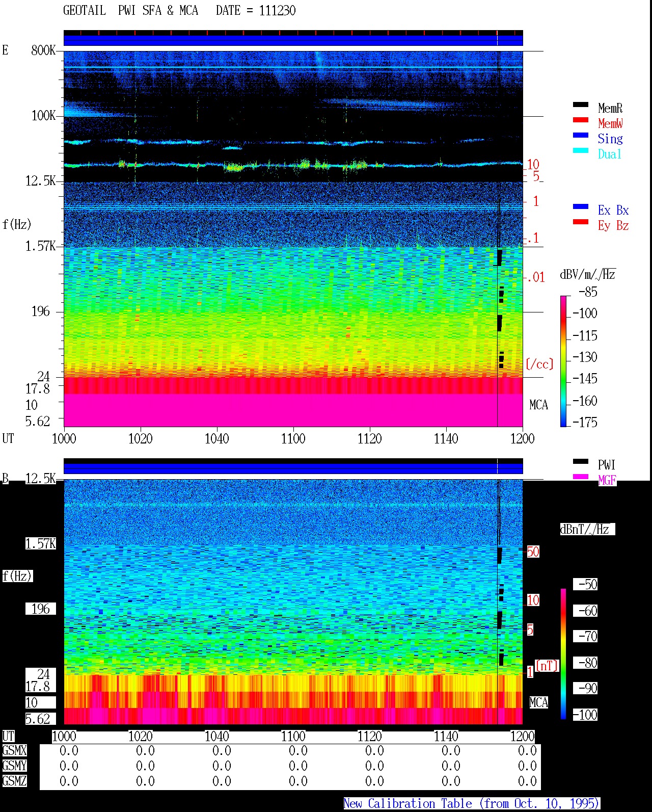Select the MGF legend label

coord(607,480)
